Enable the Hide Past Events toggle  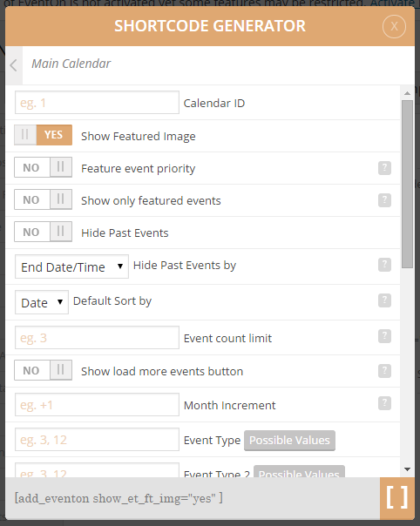pos(43,232)
